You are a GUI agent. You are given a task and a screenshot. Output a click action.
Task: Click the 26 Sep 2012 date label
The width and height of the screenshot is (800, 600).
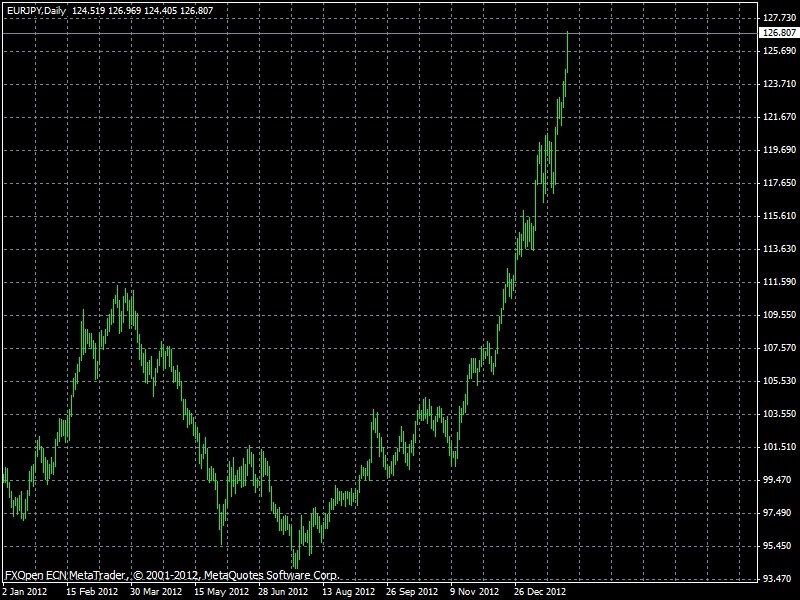coord(414,591)
